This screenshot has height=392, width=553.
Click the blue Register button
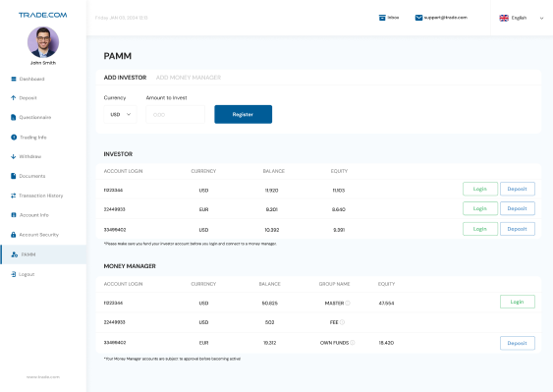coord(244,114)
